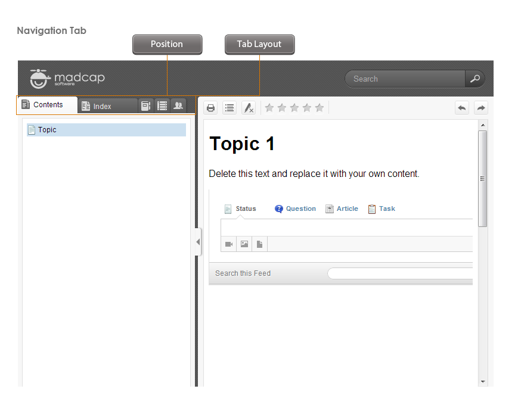This screenshot has height=420, width=521.
Task: Rate topic three stars
Action: point(294,108)
